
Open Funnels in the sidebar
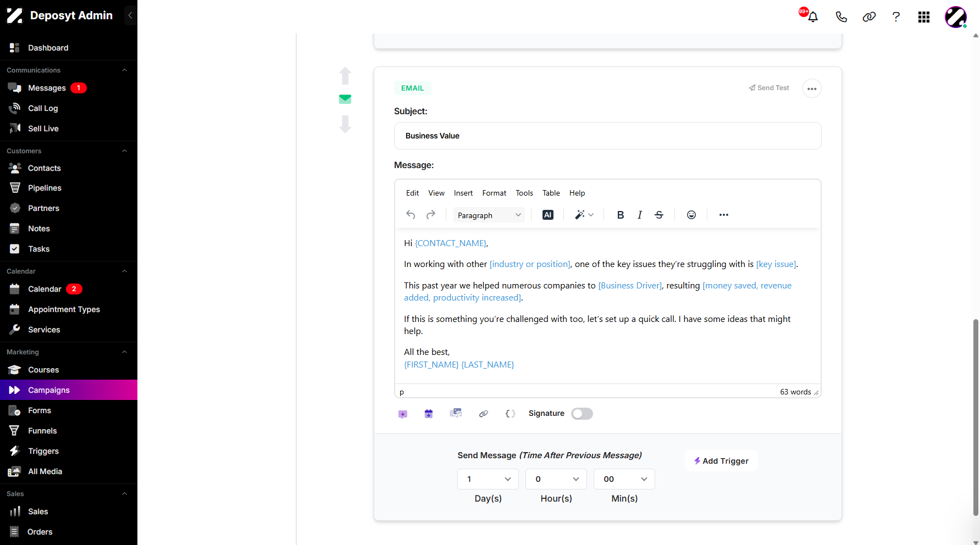[x=42, y=431]
